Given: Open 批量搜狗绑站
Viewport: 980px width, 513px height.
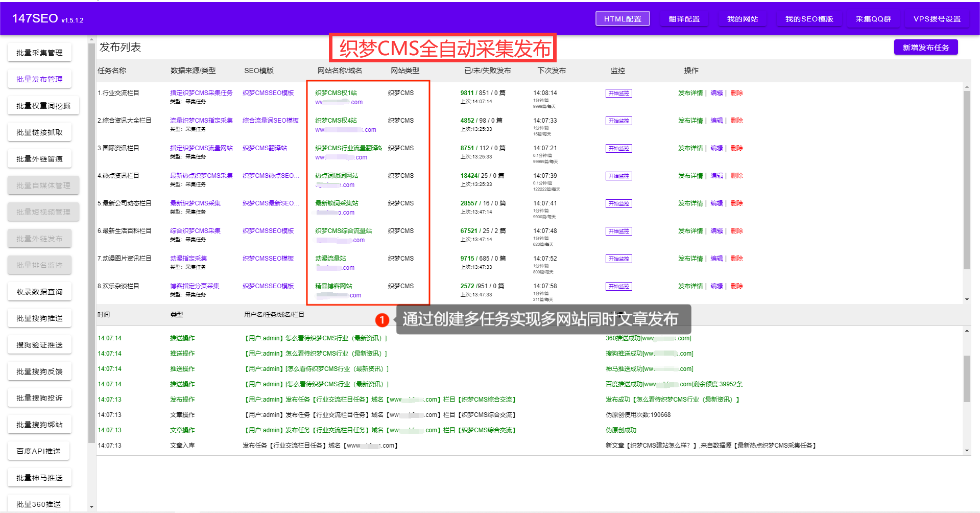Looking at the screenshot, I should coord(39,424).
